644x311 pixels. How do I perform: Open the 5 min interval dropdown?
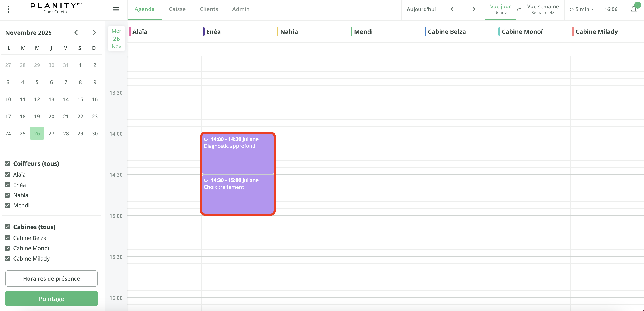pos(582,9)
